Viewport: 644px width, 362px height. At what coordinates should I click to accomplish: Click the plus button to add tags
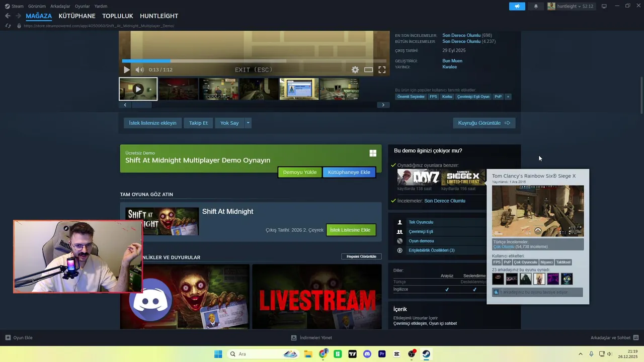(x=508, y=97)
